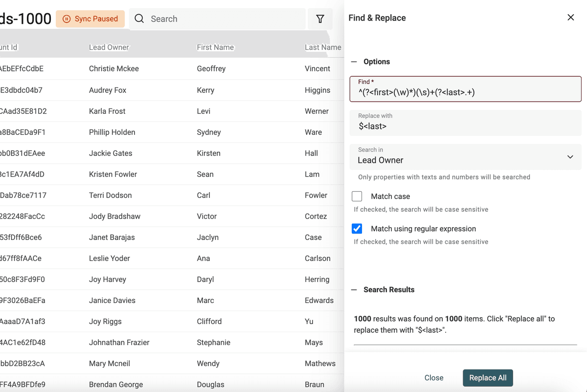Click first name Douglas
Viewport: 587px width, 392px height.
211,385
